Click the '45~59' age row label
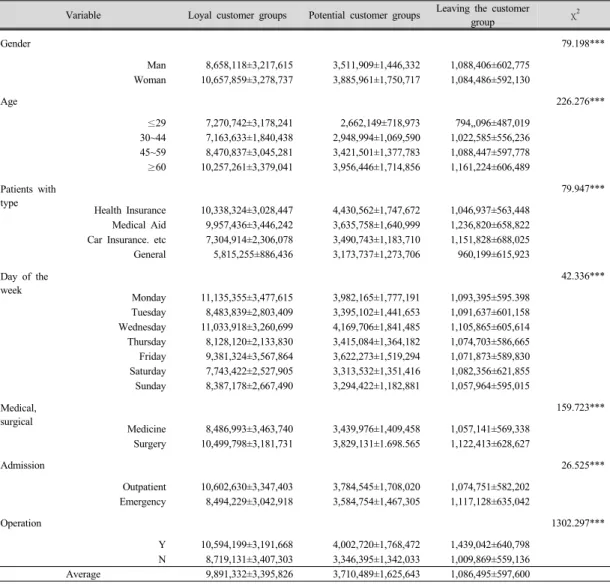 click(x=153, y=153)
